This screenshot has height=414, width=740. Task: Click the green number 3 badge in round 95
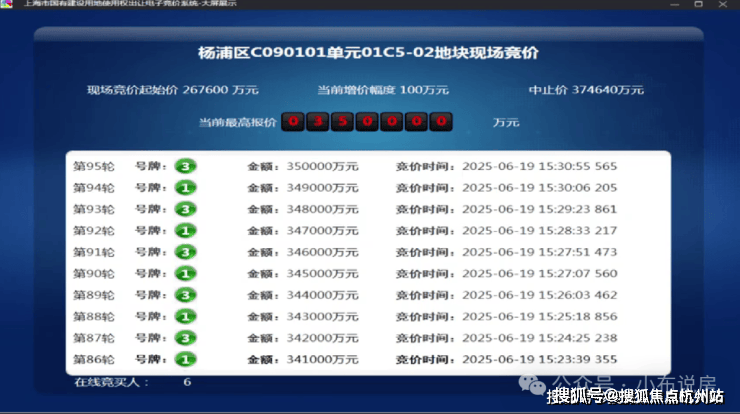[184, 166]
